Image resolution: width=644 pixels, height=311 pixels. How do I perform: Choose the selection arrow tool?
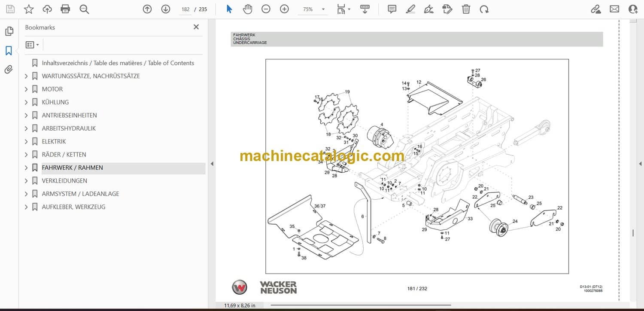click(229, 9)
